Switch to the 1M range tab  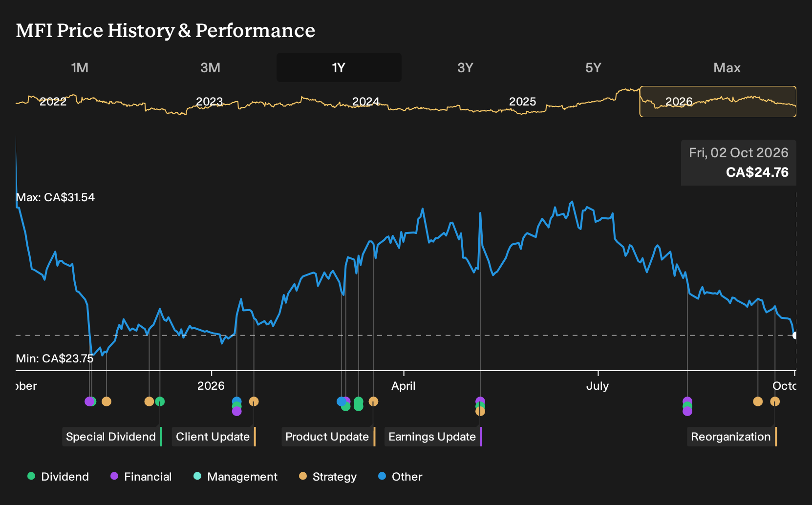[x=80, y=67]
